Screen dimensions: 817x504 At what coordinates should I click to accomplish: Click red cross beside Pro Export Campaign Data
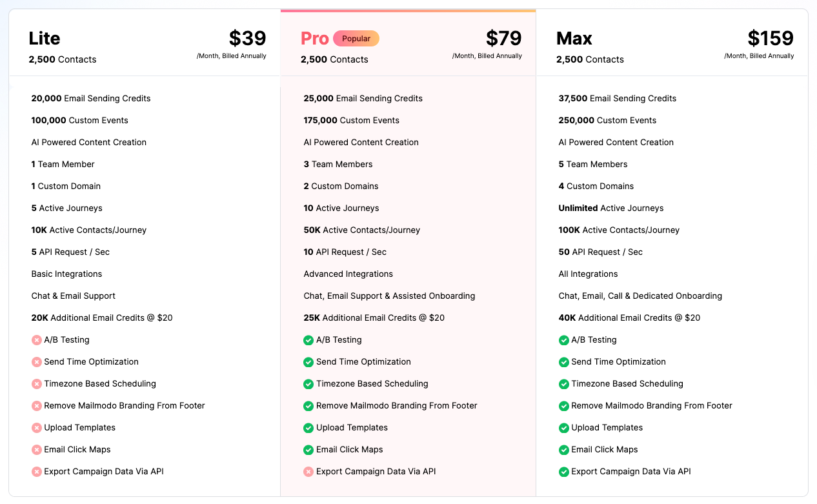(x=308, y=472)
